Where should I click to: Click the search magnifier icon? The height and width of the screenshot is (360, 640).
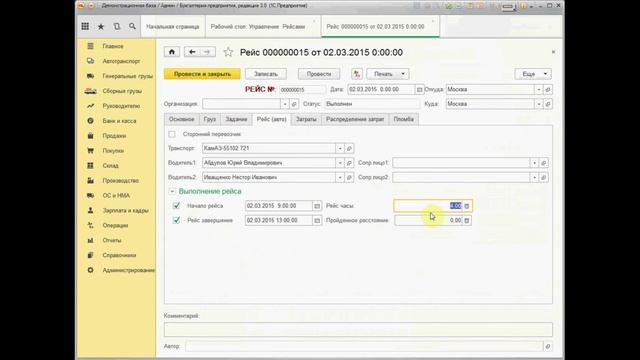tap(132, 27)
